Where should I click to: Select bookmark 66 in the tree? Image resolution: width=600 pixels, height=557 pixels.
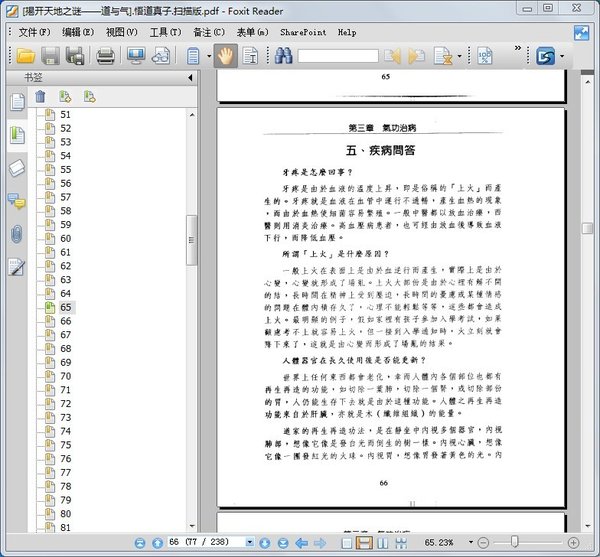tap(65, 321)
